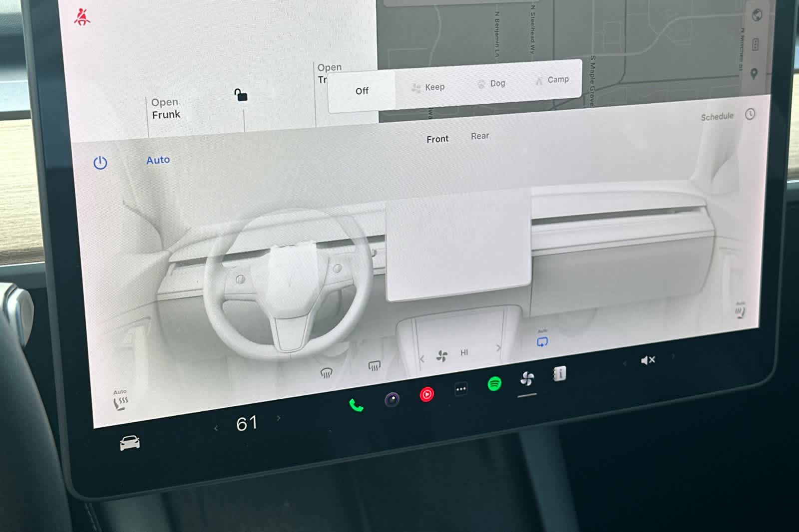
Task: Open the phone app
Action: [x=356, y=405]
